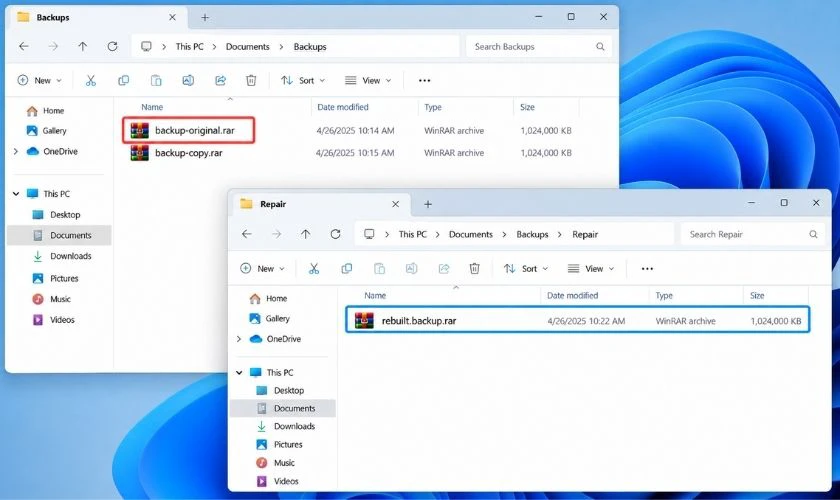Open View dropdown in Backups window
Screen dimensions: 840x500
(368, 80)
